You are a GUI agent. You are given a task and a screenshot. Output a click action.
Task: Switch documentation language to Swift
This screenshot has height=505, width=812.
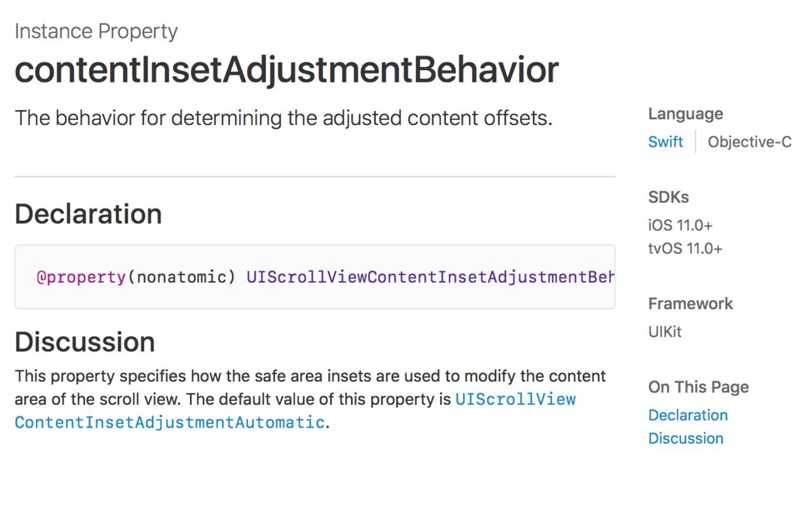pyautogui.click(x=665, y=142)
